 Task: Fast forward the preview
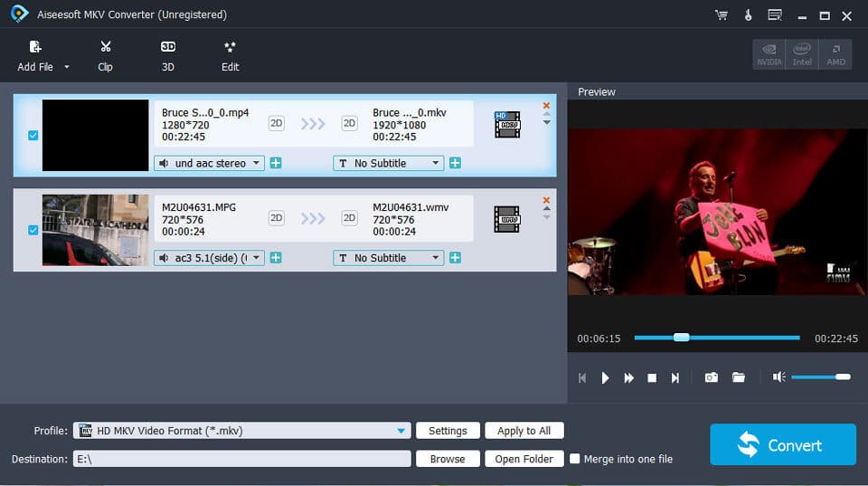point(629,378)
